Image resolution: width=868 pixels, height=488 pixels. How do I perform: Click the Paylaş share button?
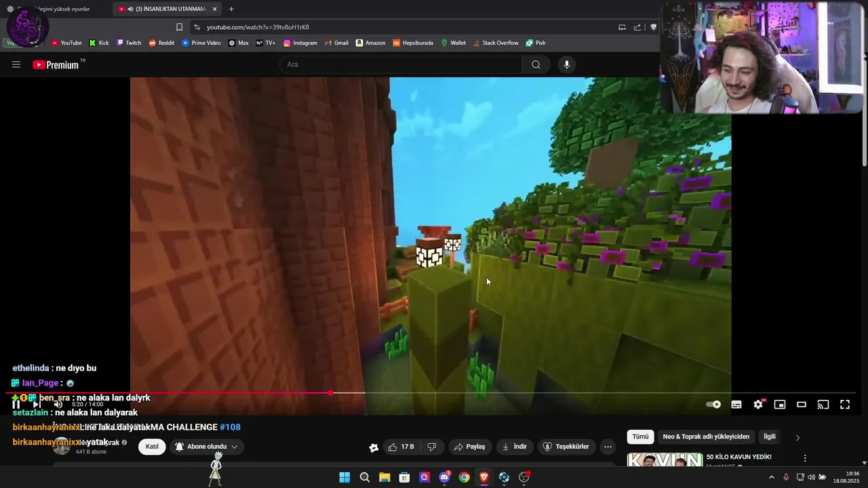[x=469, y=447]
